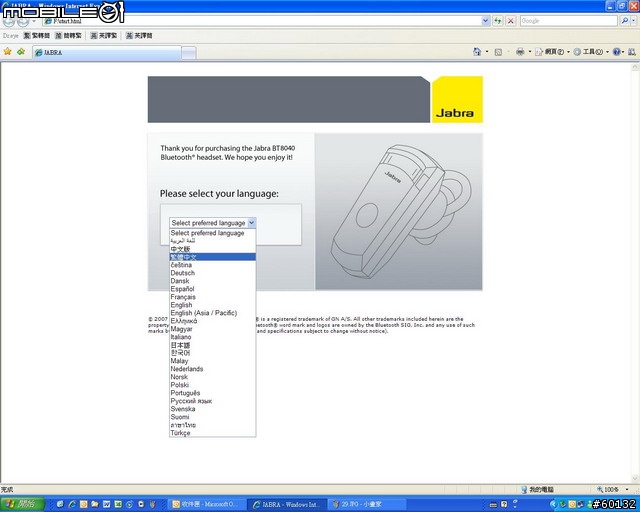Select Polski in the language list
This screenshot has height=512, width=640.
click(213, 385)
